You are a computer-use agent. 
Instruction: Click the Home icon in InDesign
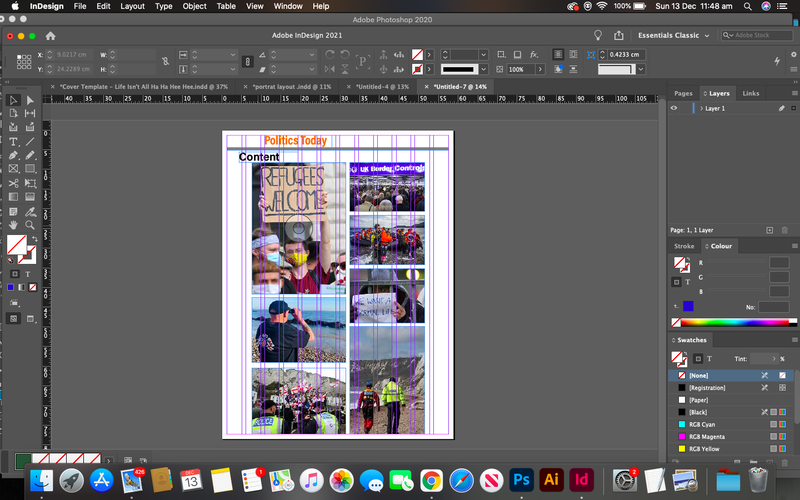click(51, 36)
